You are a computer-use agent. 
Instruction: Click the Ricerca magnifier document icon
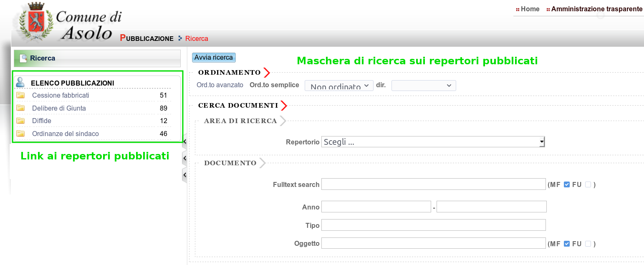point(23,58)
